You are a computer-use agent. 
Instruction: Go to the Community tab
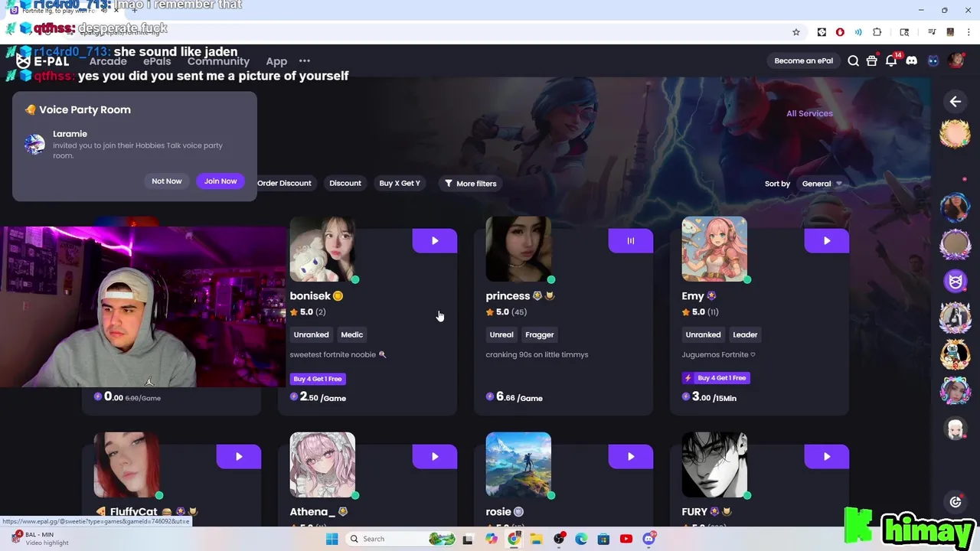218,61
